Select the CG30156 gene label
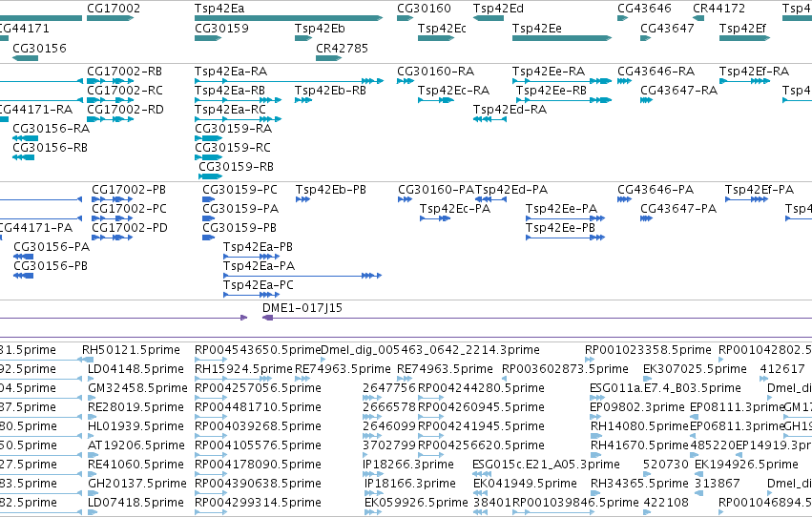 [x=39, y=48]
